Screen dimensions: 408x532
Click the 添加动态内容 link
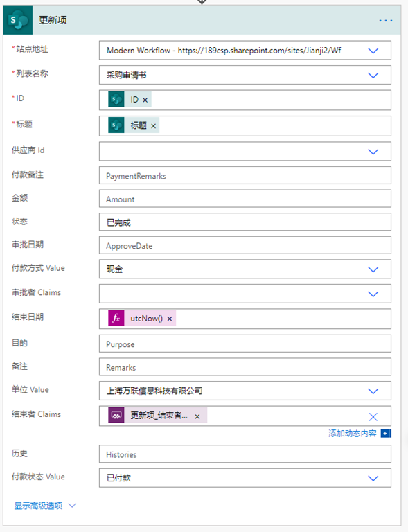pyautogui.click(x=353, y=433)
